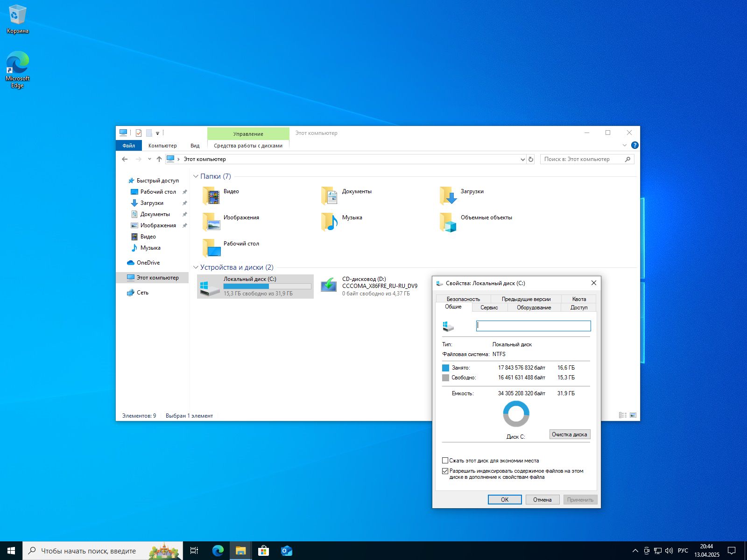Show hidden tray icons chevron
747x560 pixels.
635,551
